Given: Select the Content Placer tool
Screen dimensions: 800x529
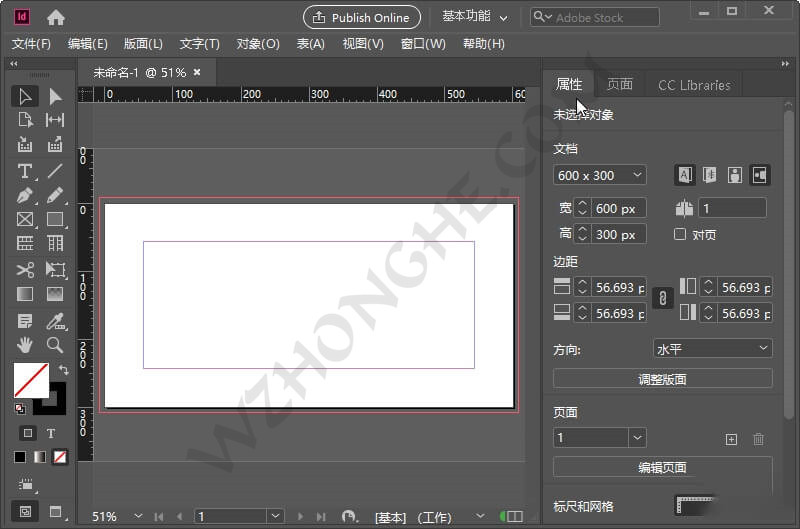Looking at the screenshot, I should [55, 145].
